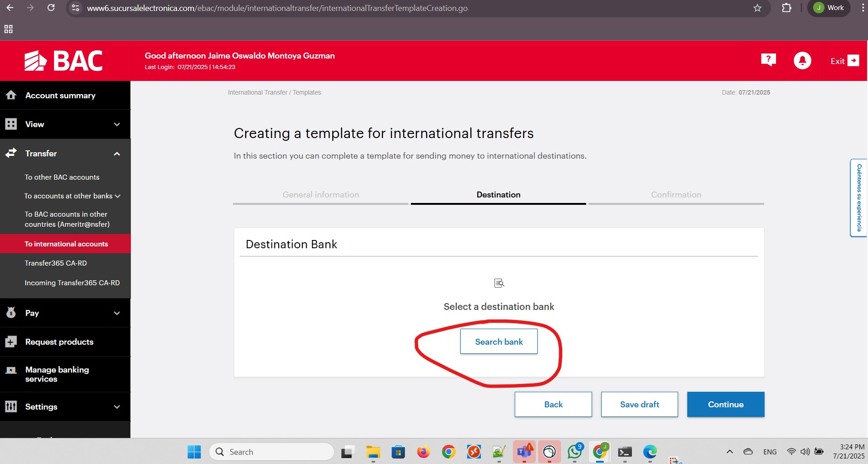
Task: Select Incoming Transfer365 CA-RD
Action: pos(72,283)
